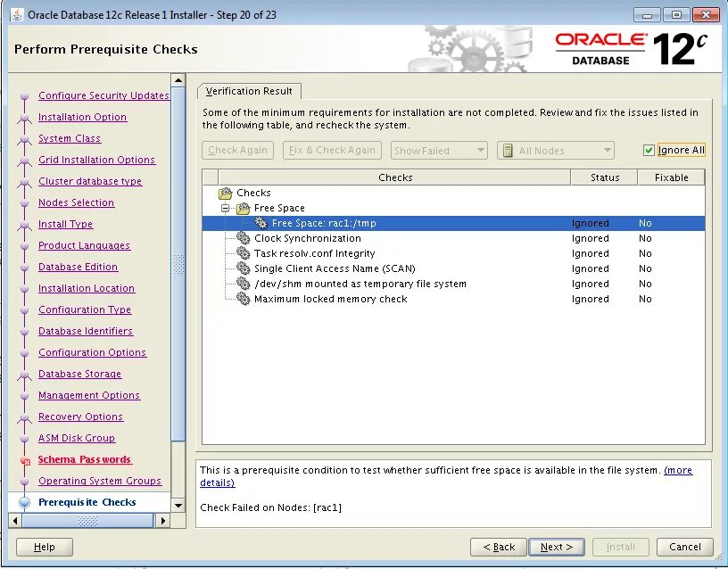Click the gear icon beside Single Client Access Name
This screenshot has height=569, width=728.
243,268
